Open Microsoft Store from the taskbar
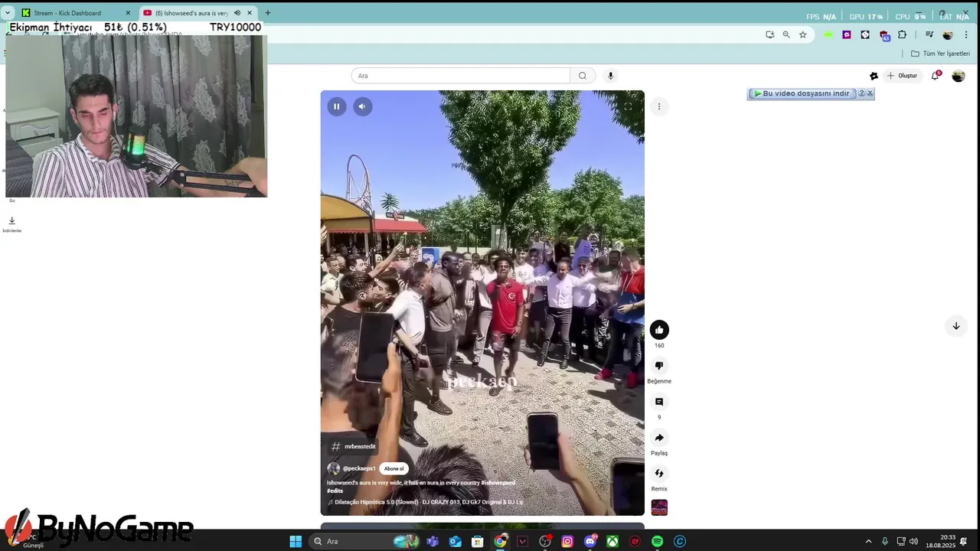Screen dimensions: 980x551 478,541
